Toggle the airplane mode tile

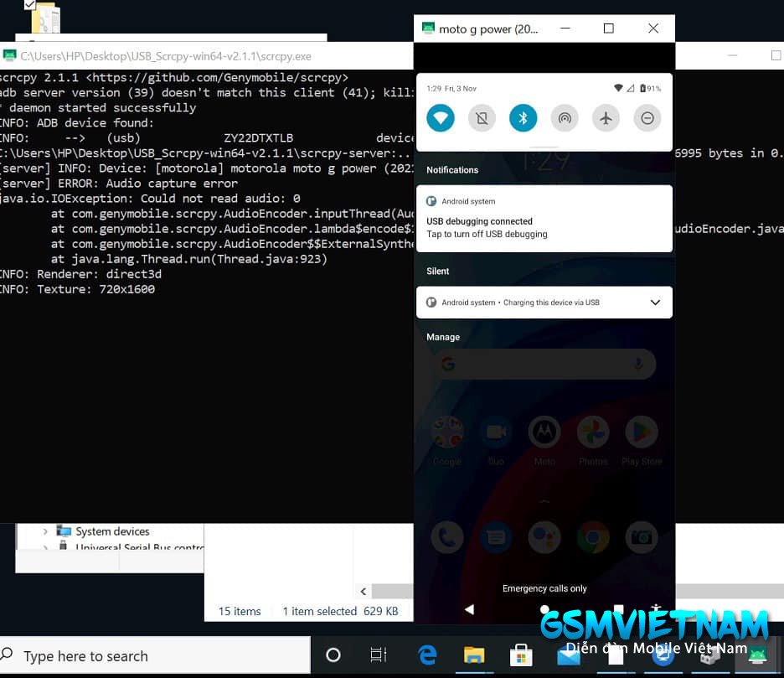tap(606, 118)
